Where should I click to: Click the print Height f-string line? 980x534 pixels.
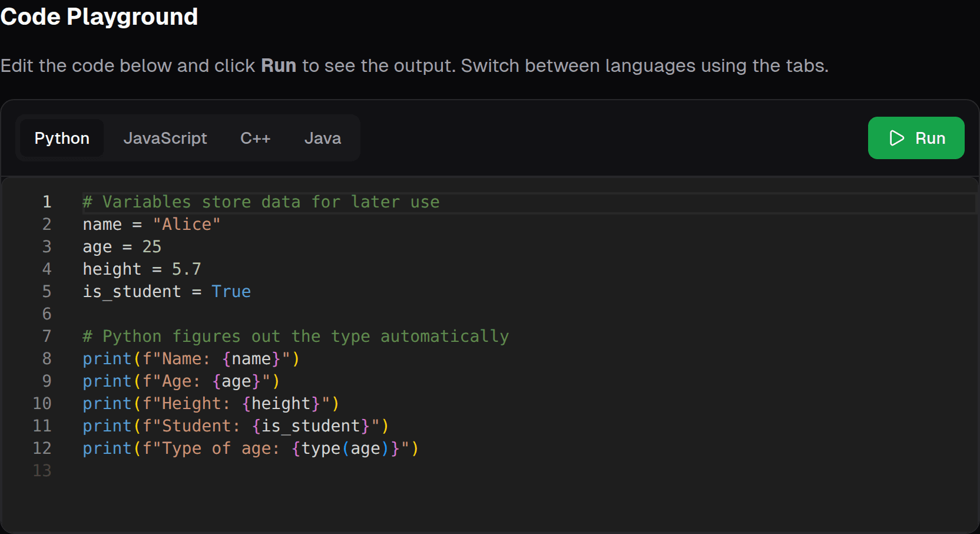click(211, 404)
